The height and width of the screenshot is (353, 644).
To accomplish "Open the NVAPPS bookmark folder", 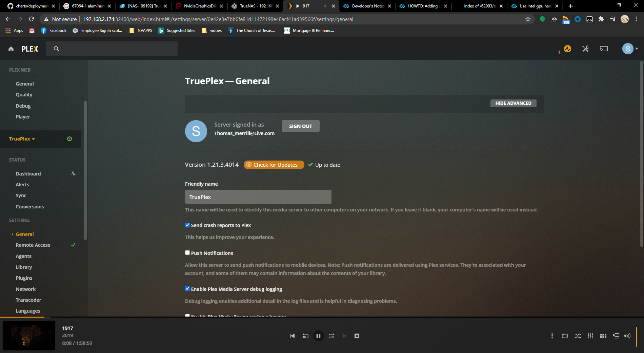I will (x=141, y=31).
